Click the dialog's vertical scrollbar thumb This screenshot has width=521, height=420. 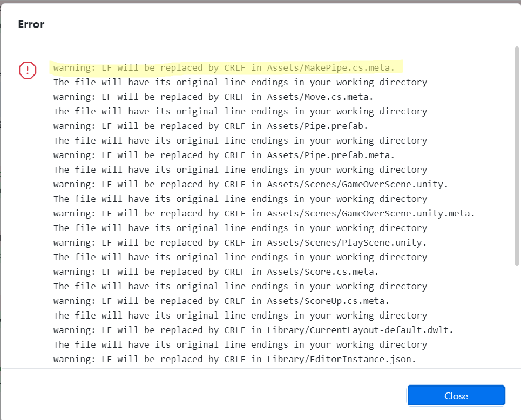pyautogui.click(x=517, y=157)
